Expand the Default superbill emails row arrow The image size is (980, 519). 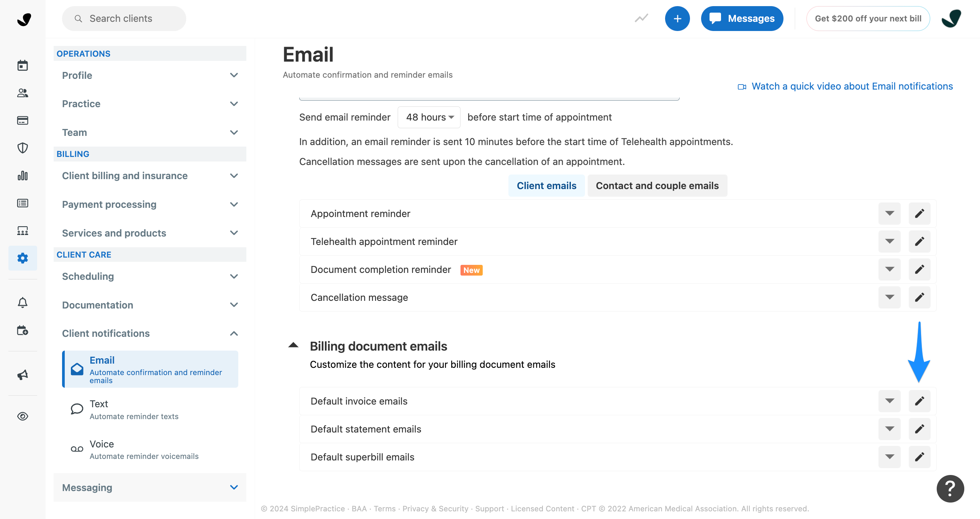click(x=889, y=457)
